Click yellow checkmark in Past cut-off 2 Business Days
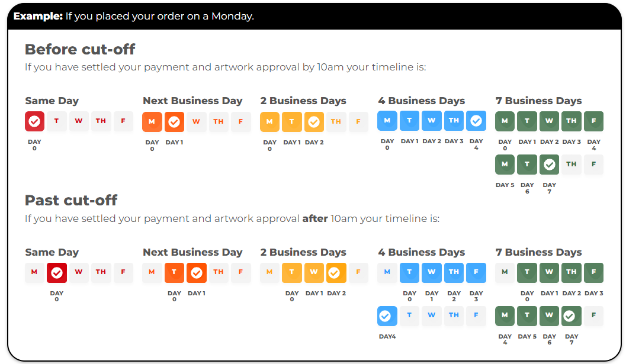Image resolution: width=626 pixels, height=364 pixels. coord(336,272)
